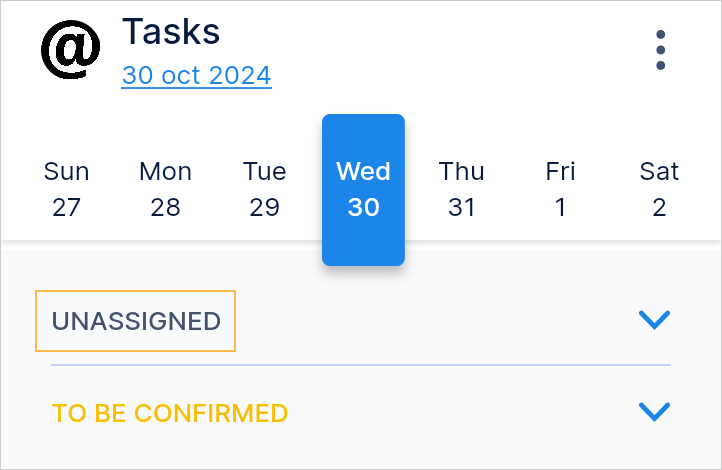Expand the Unassigned section chevron

coord(654,320)
